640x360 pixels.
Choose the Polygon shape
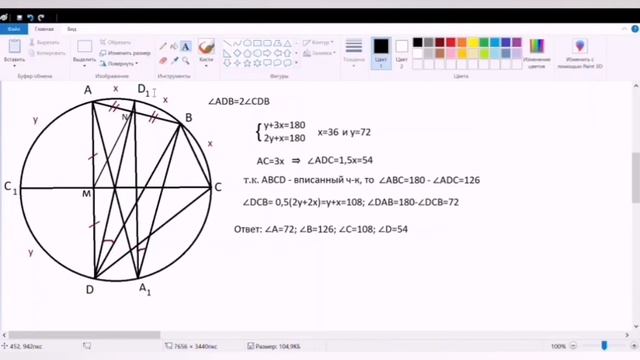[278, 43]
